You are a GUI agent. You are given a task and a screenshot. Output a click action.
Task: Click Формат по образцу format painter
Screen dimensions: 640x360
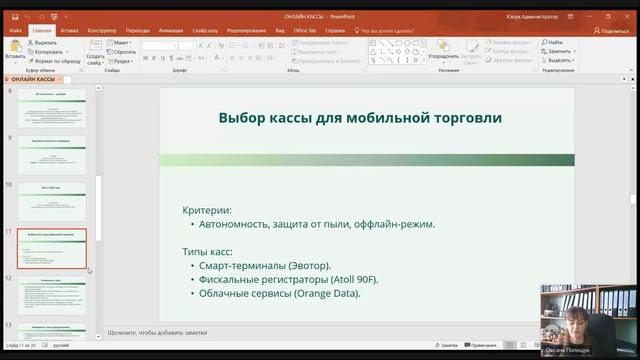click(x=55, y=61)
